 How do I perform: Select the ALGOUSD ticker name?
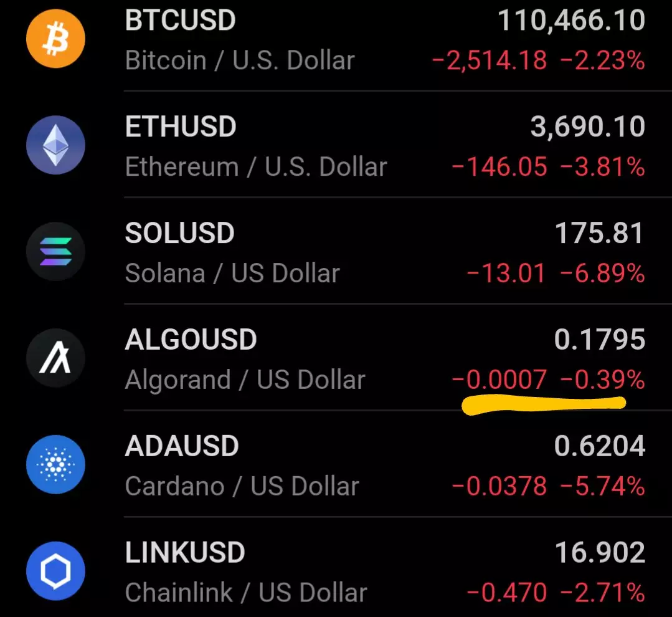point(191,340)
